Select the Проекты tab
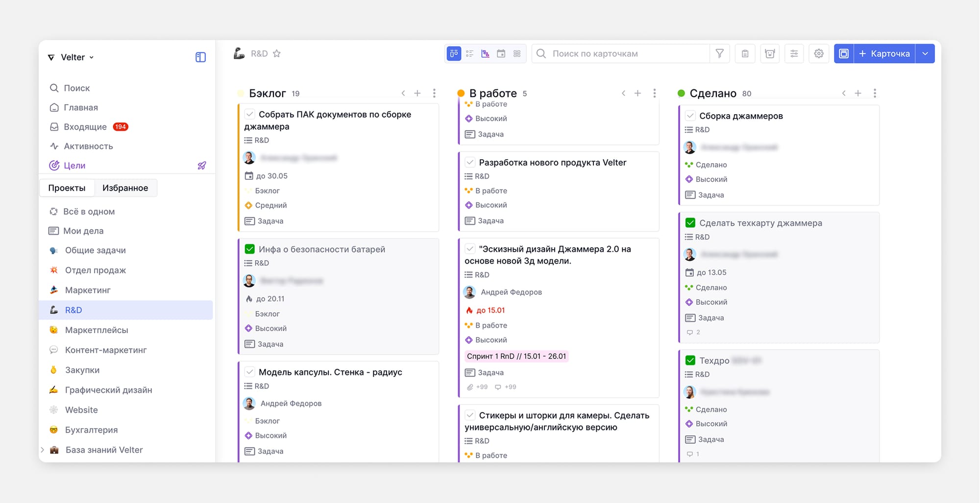 point(67,188)
